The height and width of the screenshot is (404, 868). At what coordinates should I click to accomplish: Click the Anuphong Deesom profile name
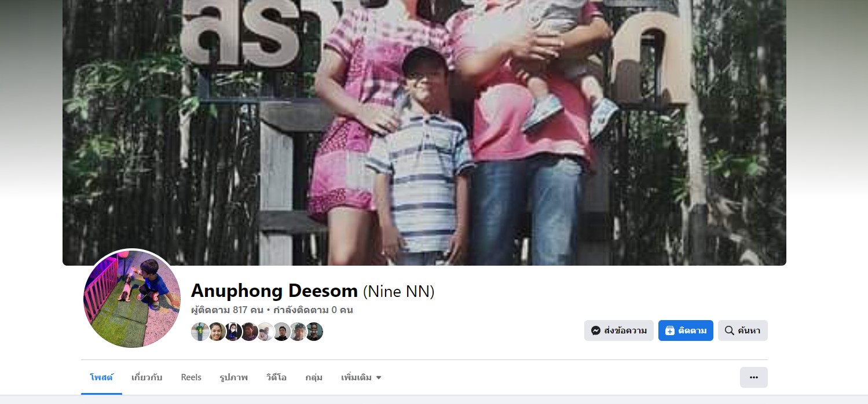pyautogui.click(x=274, y=291)
